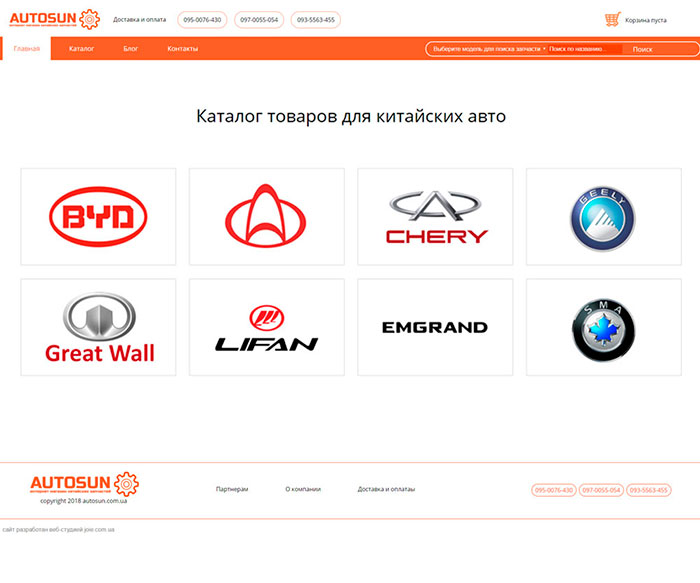The height and width of the screenshot is (583, 700).
Task: Open the Блог menu item
Action: (x=130, y=49)
